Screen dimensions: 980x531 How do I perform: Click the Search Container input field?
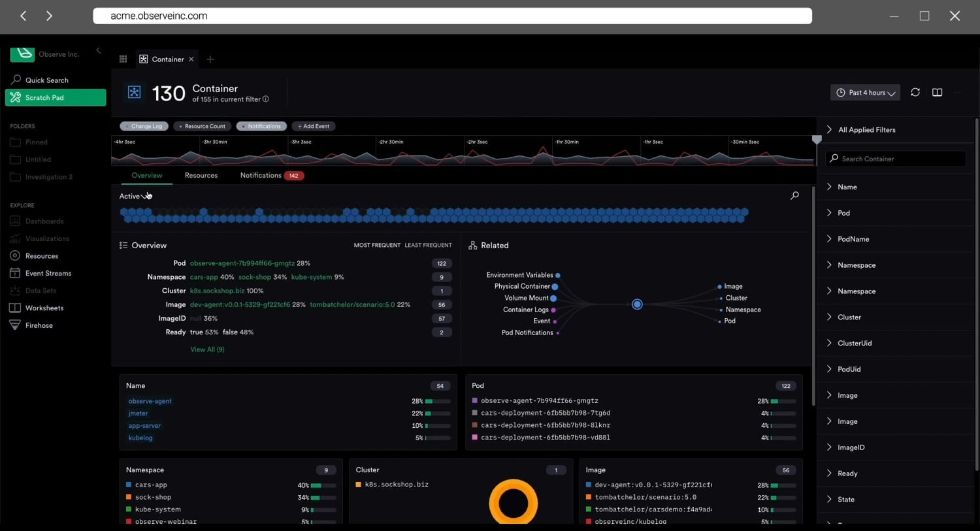click(896, 159)
